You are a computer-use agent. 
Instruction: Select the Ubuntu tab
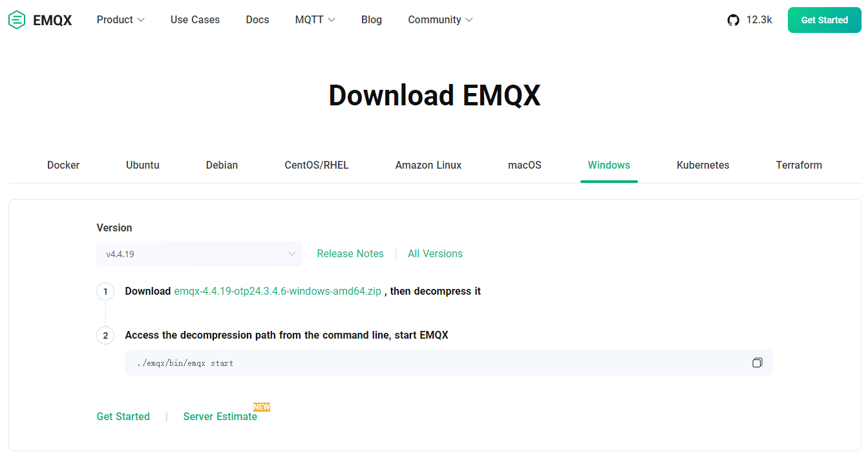point(143,165)
